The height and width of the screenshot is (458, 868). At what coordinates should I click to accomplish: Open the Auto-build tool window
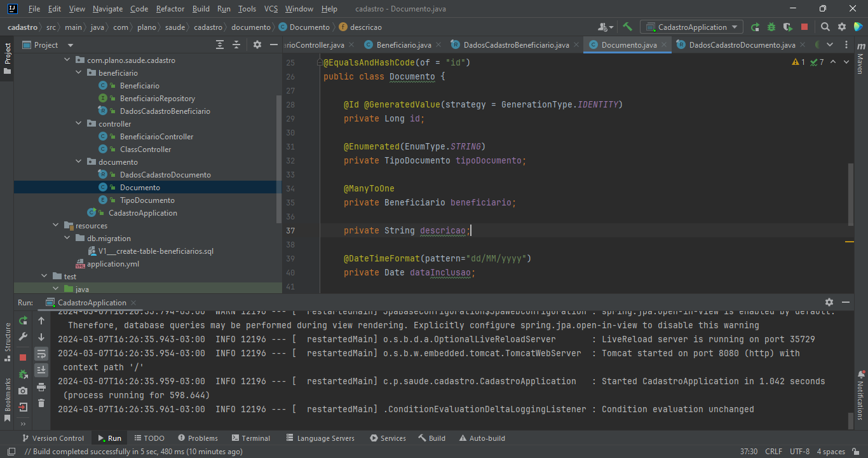click(482, 438)
